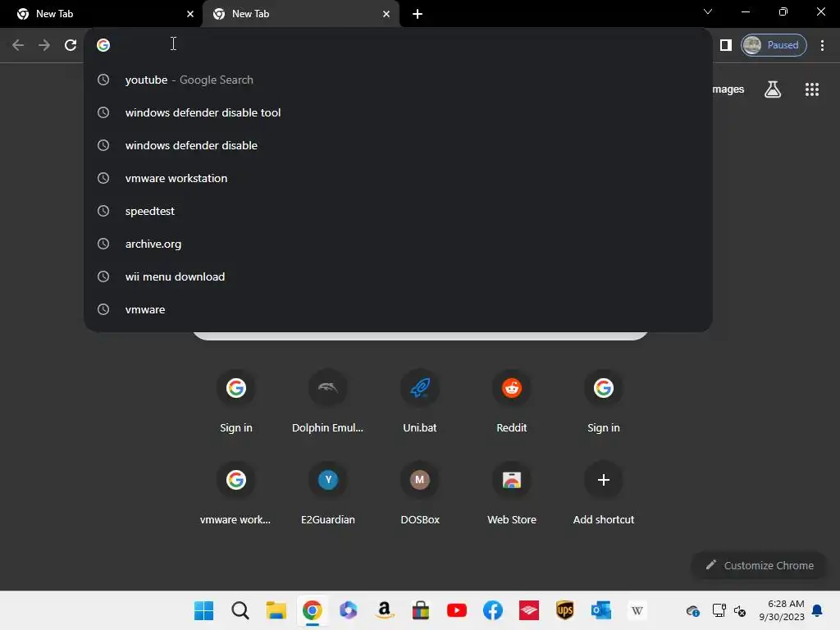Reload the page with the refresh icon
This screenshot has height=630, width=840.
pos(71,45)
